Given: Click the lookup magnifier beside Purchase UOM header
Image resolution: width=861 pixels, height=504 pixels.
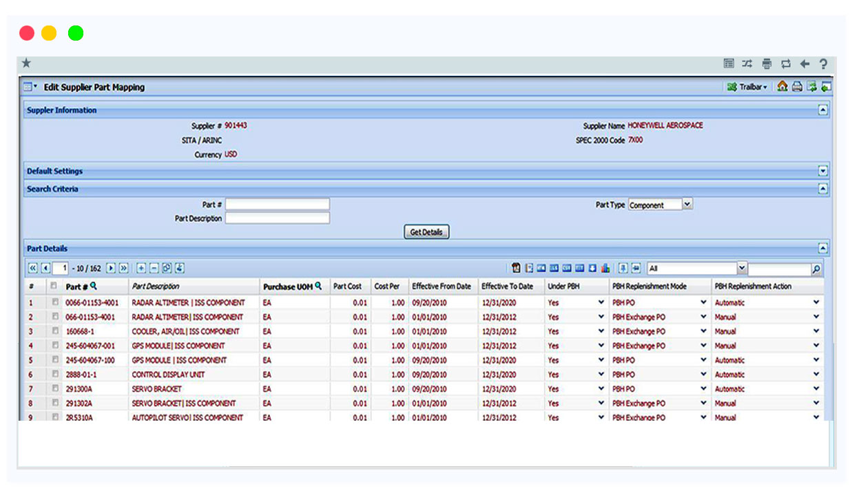Looking at the screenshot, I should tap(318, 286).
